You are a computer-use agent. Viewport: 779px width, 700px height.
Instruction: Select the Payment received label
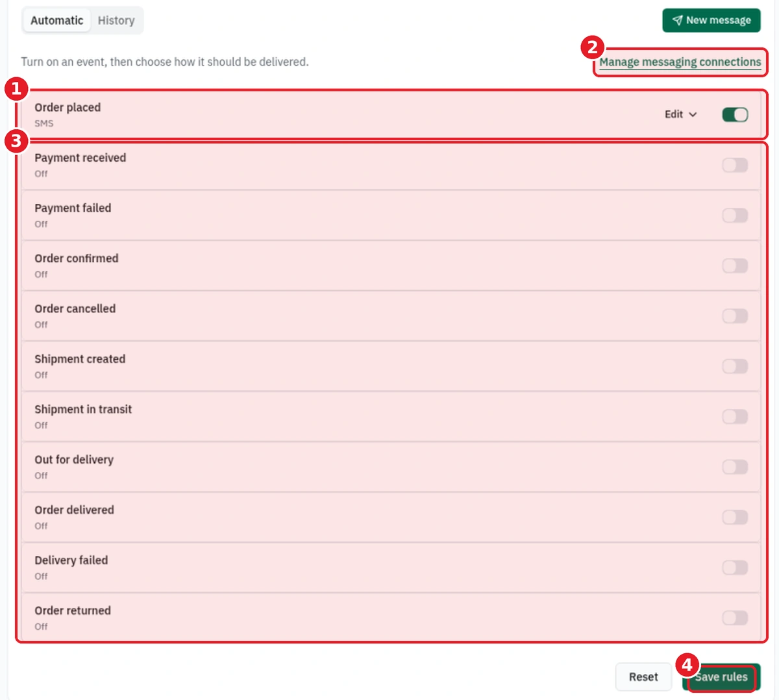click(80, 158)
